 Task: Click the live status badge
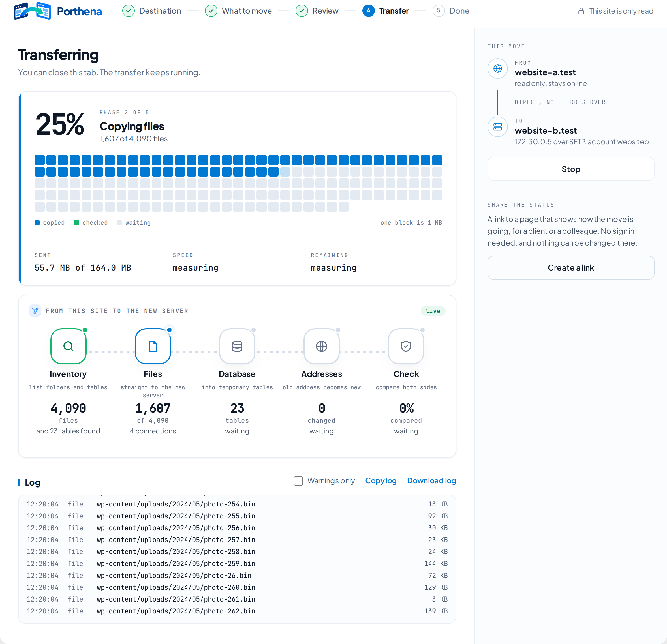pyautogui.click(x=433, y=311)
